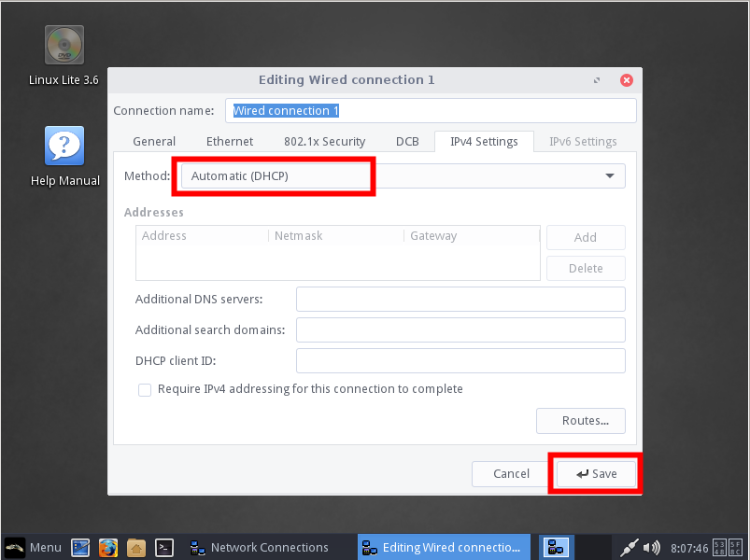Click the Cancel button
The width and height of the screenshot is (750, 560).
click(x=511, y=474)
